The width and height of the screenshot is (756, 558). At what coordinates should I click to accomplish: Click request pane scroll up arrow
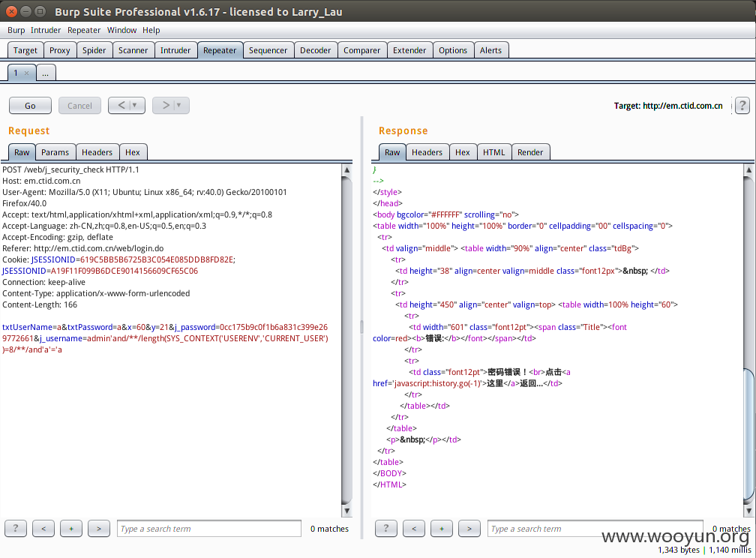click(346, 169)
